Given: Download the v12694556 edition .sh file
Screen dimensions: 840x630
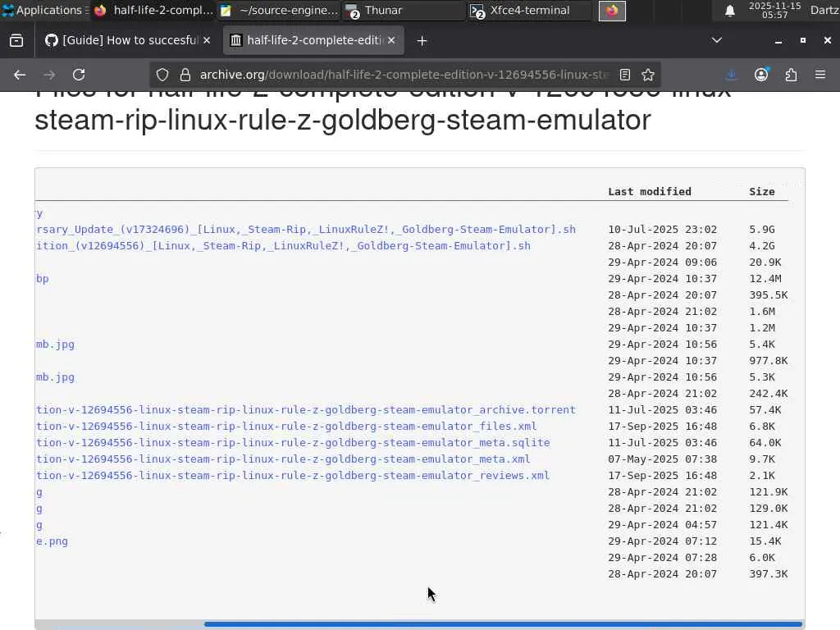Looking at the screenshot, I should (x=283, y=246).
